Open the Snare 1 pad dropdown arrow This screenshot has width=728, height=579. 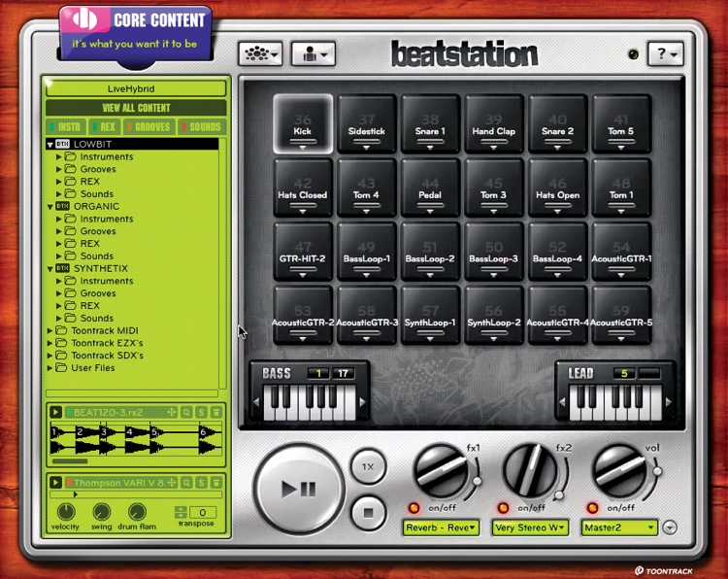(430, 148)
